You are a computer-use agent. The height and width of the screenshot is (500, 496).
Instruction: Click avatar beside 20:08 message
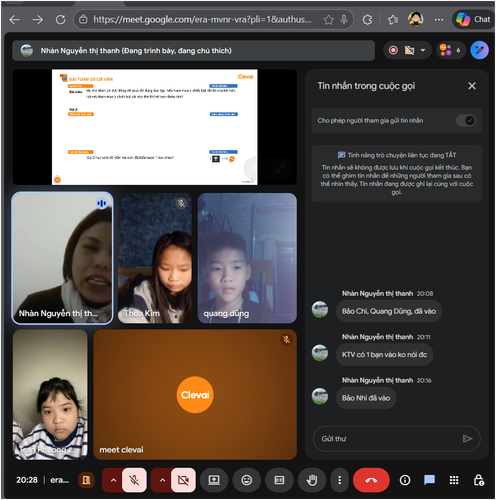click(x=320, y=309)
